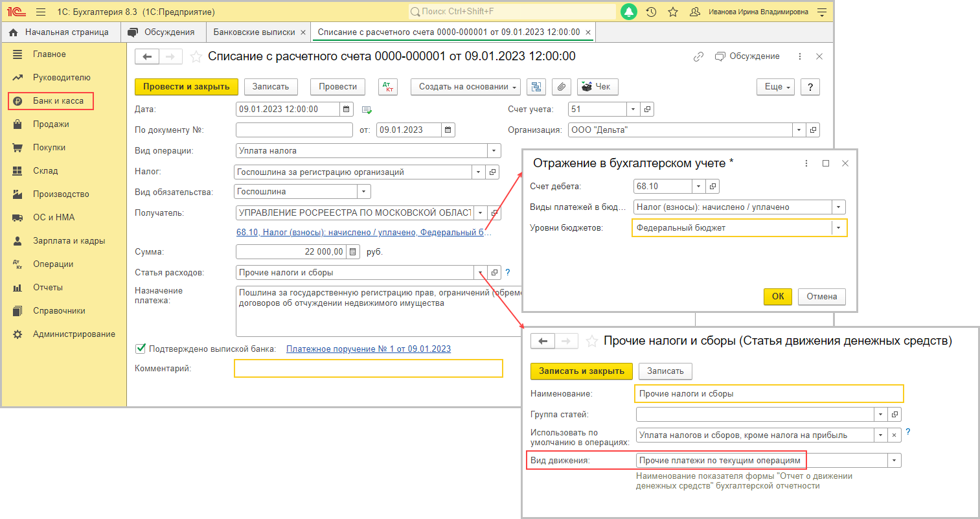
Task: Click green icon next to Дата
Action: pyautogui.click(x=367, y=110)
